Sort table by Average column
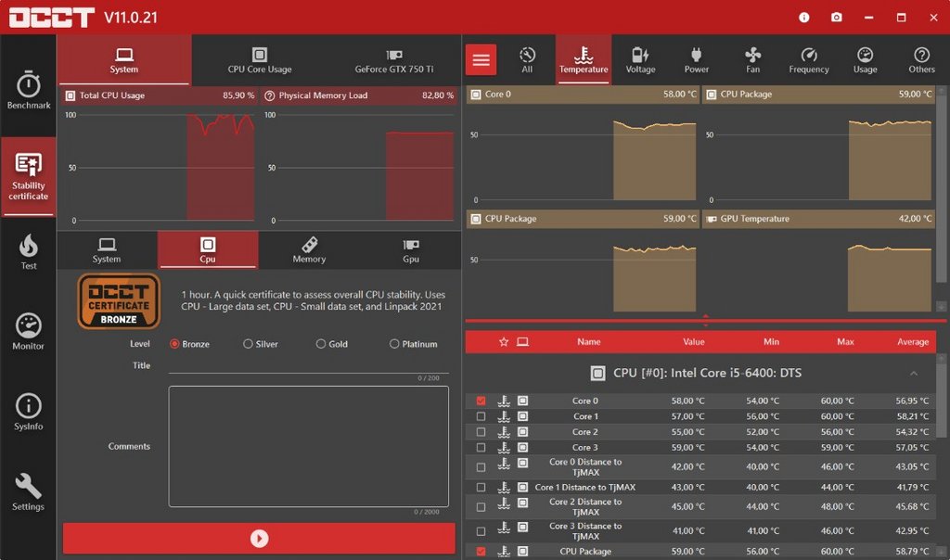 [913, 342]
